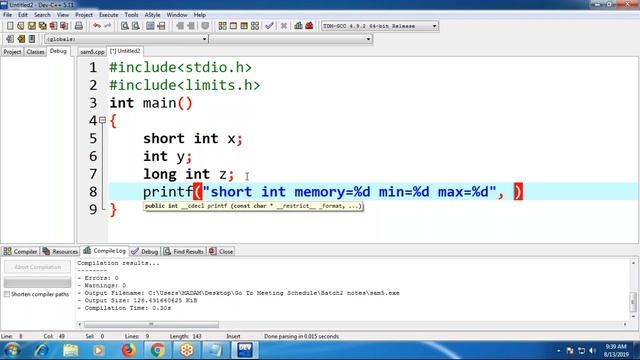Open the Debug bottom panel tab

point(145,251)
